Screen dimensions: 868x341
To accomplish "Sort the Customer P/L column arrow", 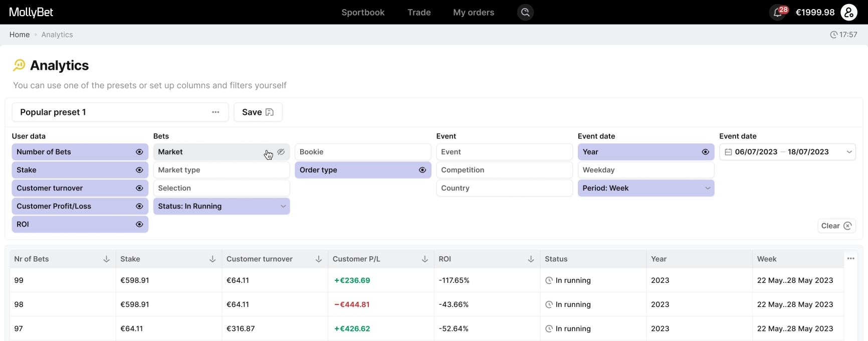I will [424, 259].
